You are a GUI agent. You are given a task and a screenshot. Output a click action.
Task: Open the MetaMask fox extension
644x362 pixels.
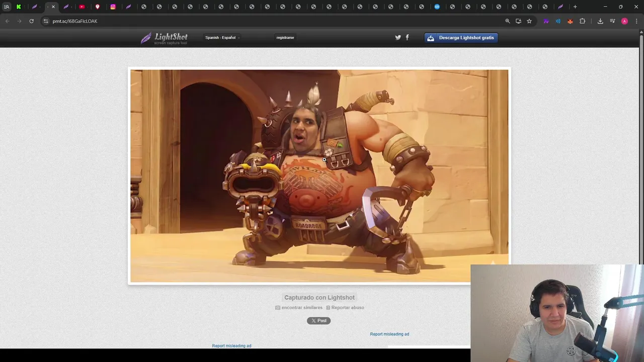[x=570, y=21]
